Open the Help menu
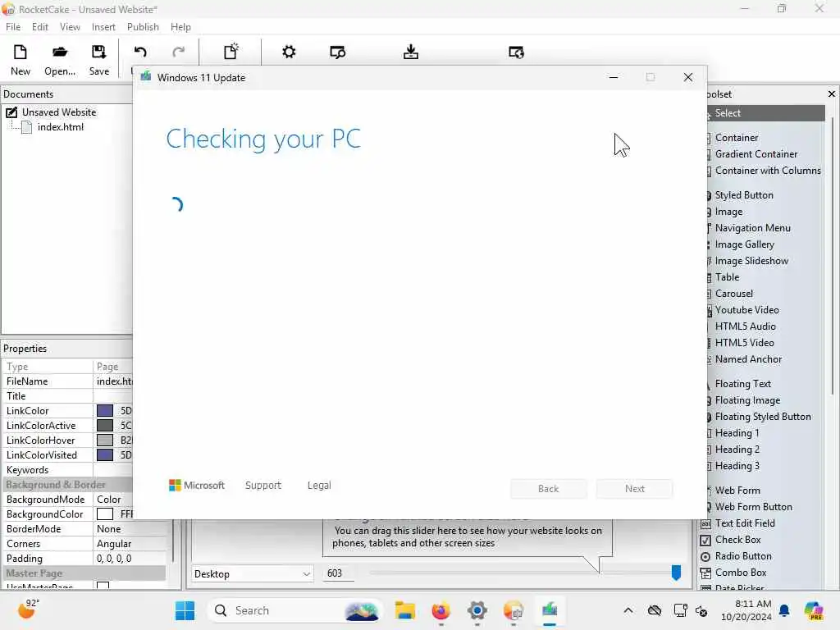 click(x=180, y=27)
